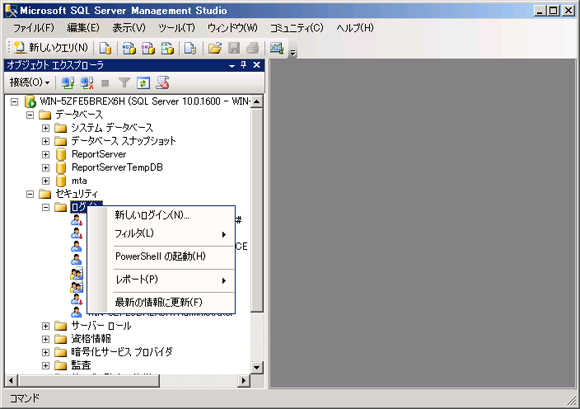This screenshot has height=409, width=580.
Task: Expand the ReportServerTempDB database node
Action: [x=45, y=168]
